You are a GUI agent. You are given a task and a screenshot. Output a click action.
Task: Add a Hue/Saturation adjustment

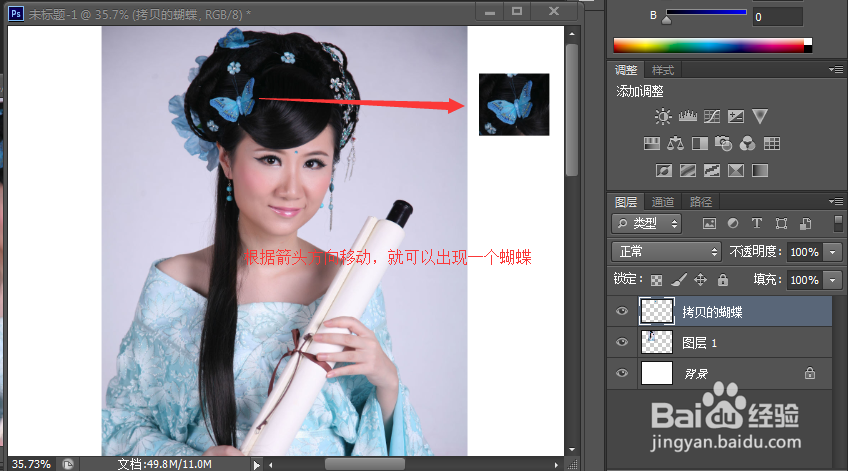[652, 143]
